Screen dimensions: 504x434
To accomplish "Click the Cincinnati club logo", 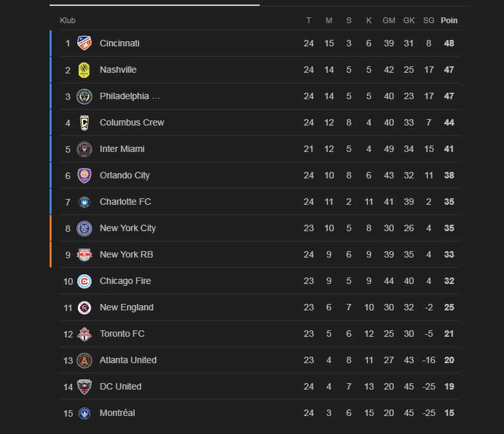I will pyautogui.click(x=84, y=43).
